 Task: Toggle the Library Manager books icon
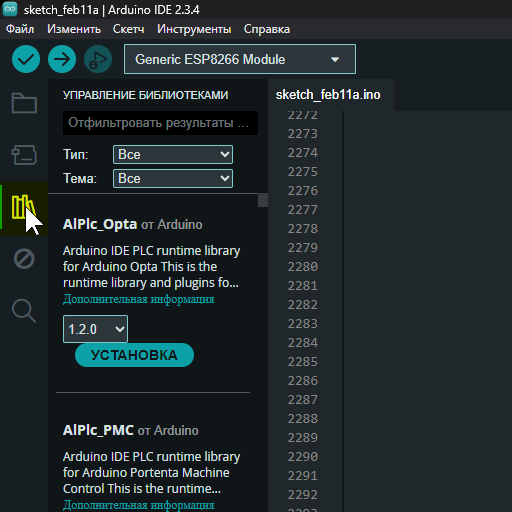tap(23, 207)
